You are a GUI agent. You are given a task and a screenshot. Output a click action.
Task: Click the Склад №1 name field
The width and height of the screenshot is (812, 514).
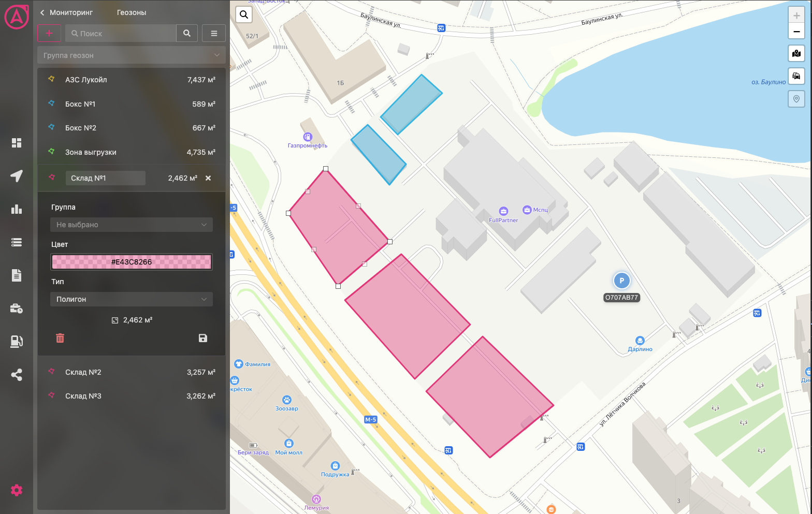click(106, 178)
